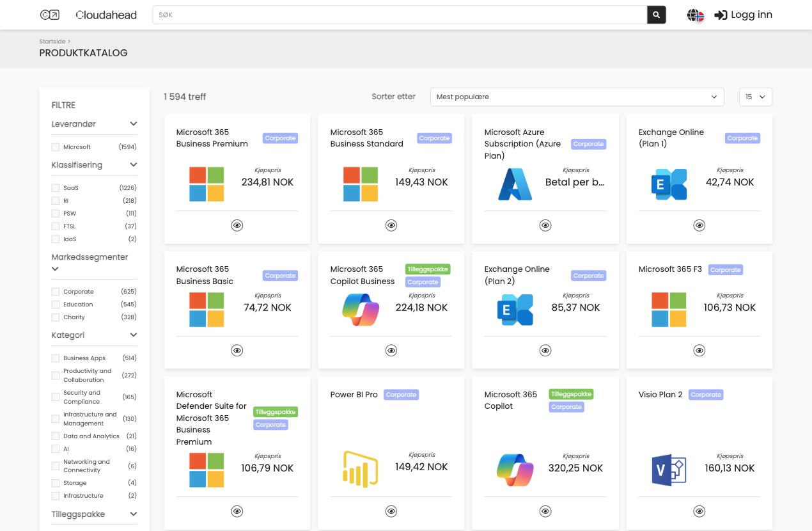Screen dimensions: 812x531
Task: Check the SaaS classification filter
Action: click(x=56, y=188)
